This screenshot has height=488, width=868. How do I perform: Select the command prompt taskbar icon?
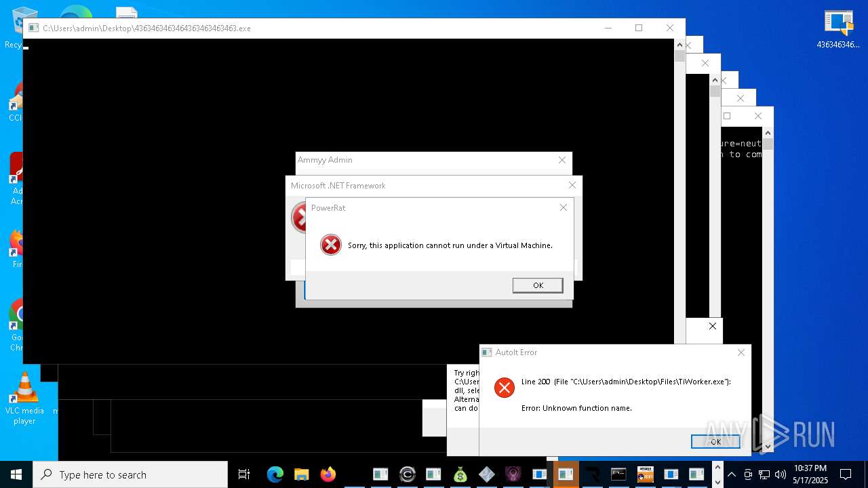pyautogui.click(x=618, y=474)
